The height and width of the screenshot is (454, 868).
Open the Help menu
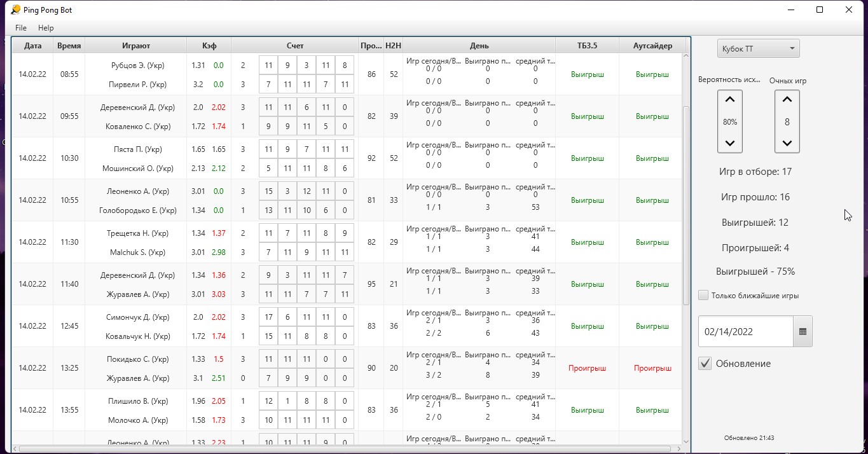point(46,28)
